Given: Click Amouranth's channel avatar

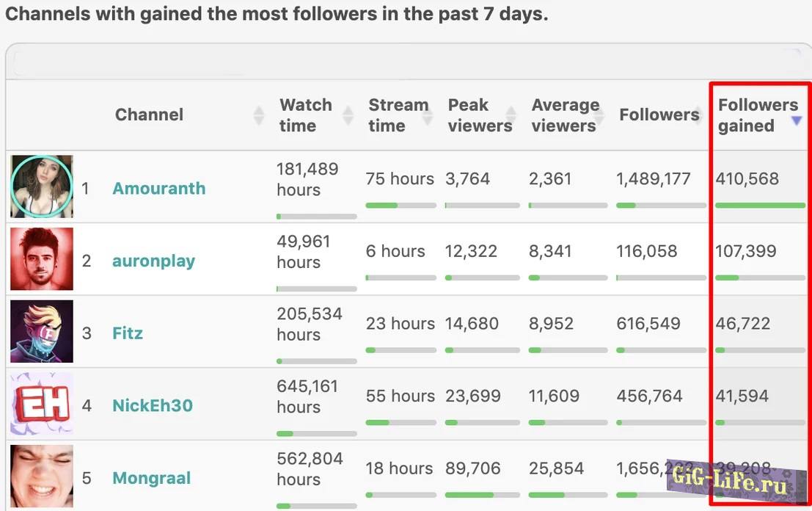Looking at the screenshot, I should pos(42,186).
